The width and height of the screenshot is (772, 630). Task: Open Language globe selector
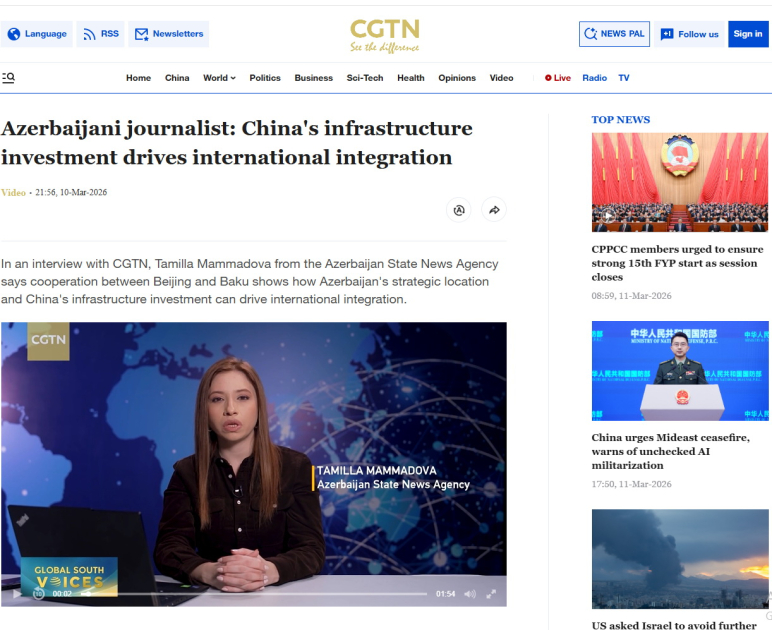coord(37,34)
